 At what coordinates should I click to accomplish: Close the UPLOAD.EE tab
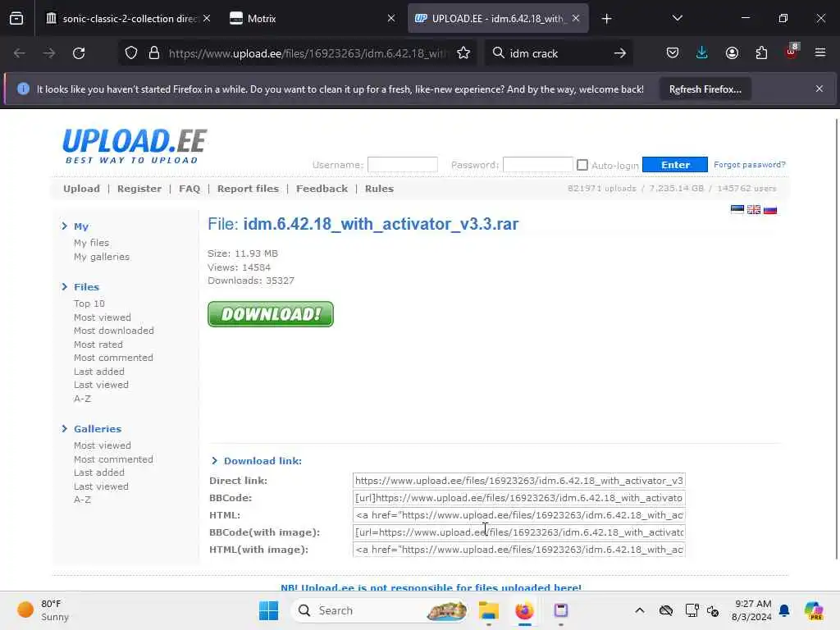pyautogui.click(x=576, y=19)
